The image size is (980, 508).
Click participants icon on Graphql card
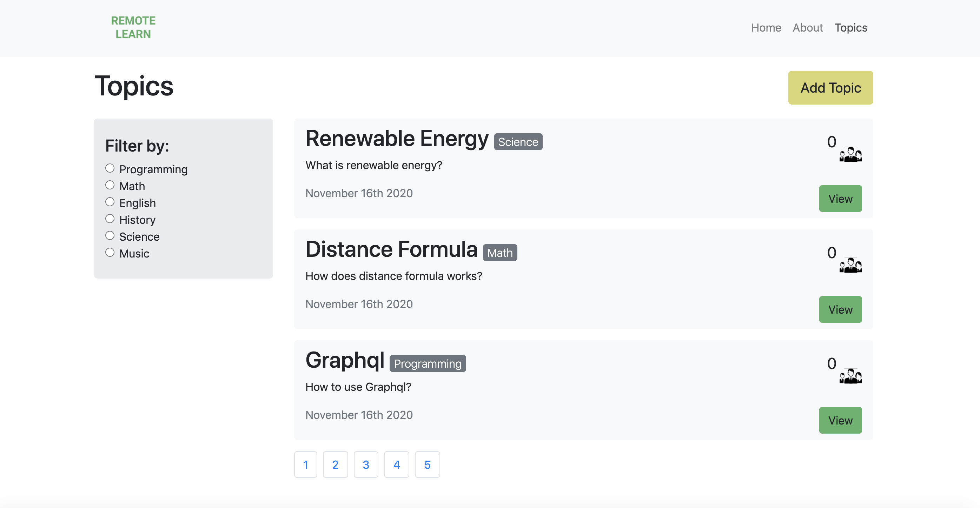pos(850,376)
